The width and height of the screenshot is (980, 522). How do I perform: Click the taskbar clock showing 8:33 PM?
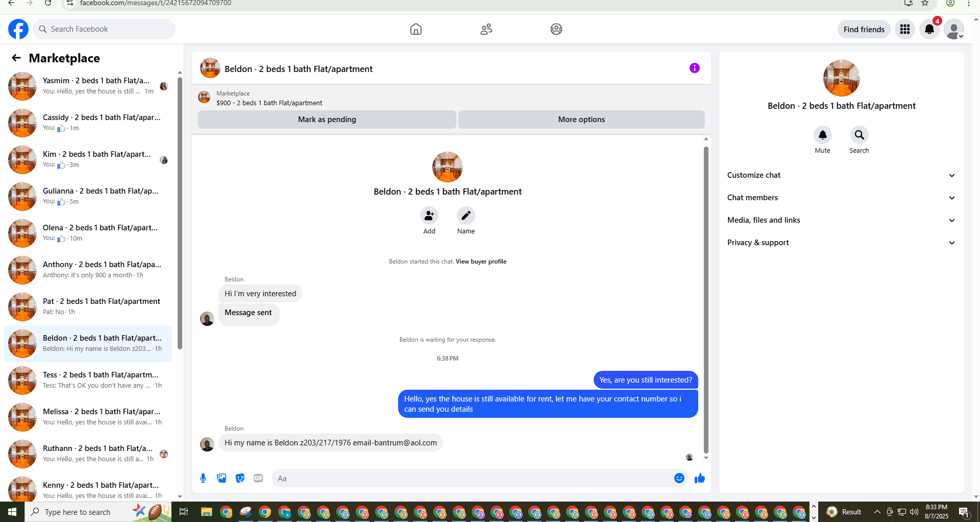click(x=937, y=512)
